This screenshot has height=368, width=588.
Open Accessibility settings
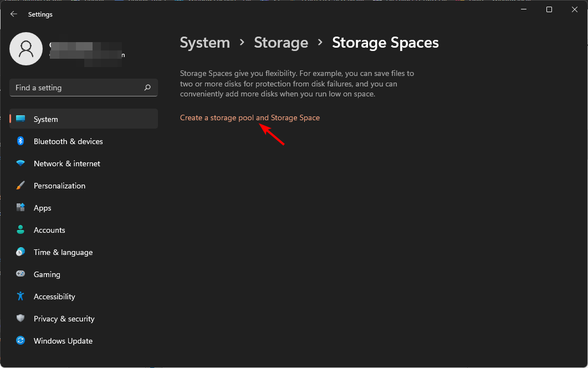(x=54, y=297)
